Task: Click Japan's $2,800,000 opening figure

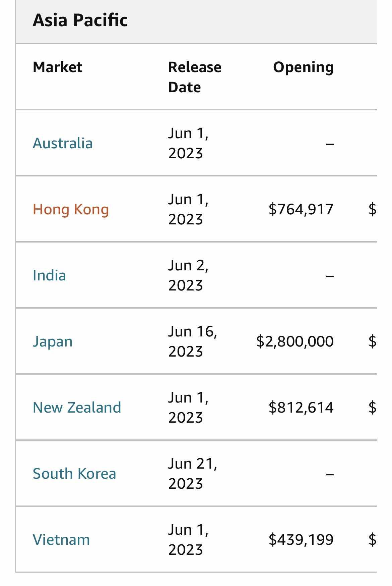Action: (x=295, y=341)
